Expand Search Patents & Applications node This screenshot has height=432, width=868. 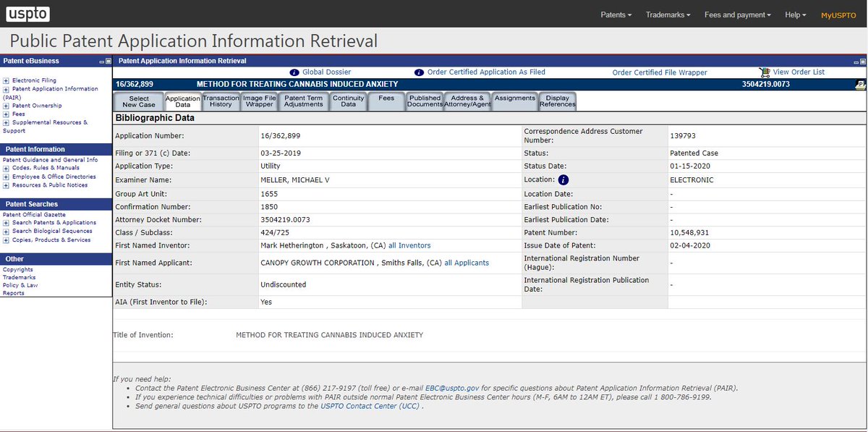coord(6,223)
